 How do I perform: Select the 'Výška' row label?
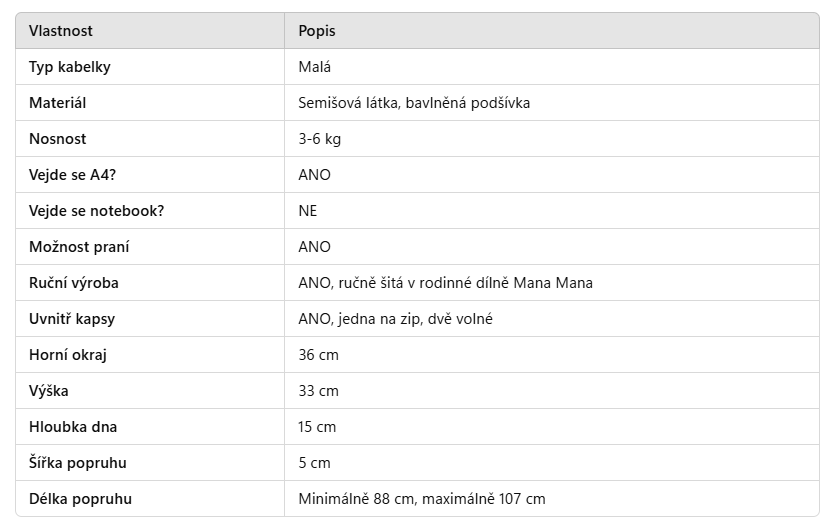[49, 391]
